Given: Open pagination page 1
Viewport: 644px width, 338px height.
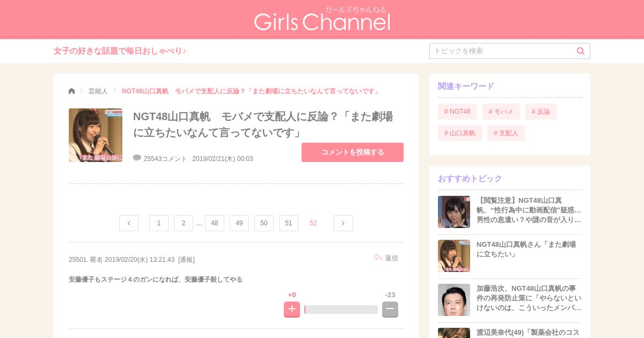Looking at the screenshot, I should 159,223.
